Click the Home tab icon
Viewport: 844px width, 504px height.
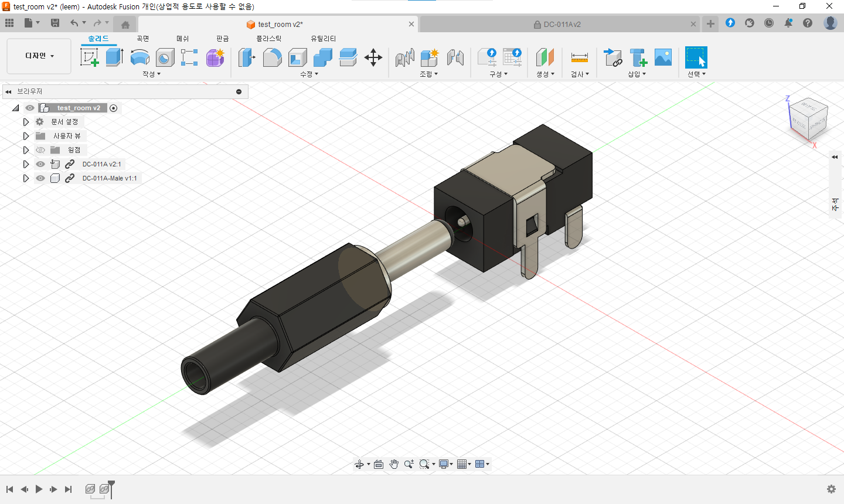point(125,25)
